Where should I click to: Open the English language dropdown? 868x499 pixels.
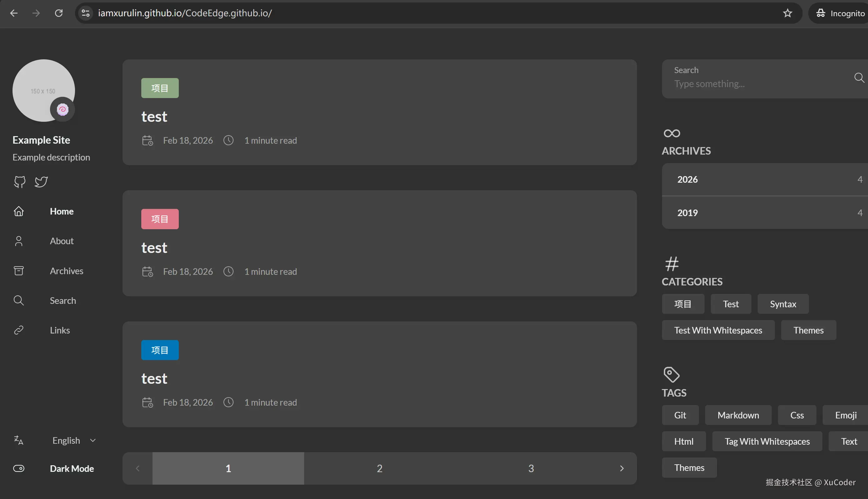[73, 440]
